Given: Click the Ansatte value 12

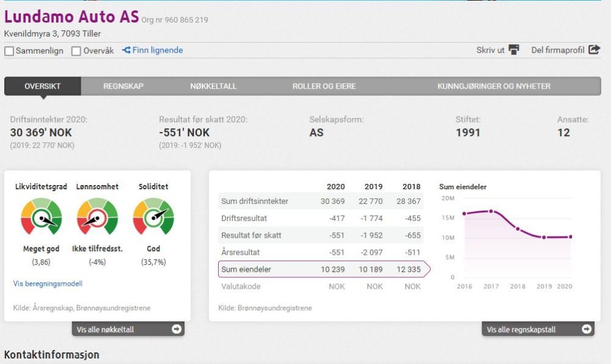Looking at the screenshot, I should (563, 133).
